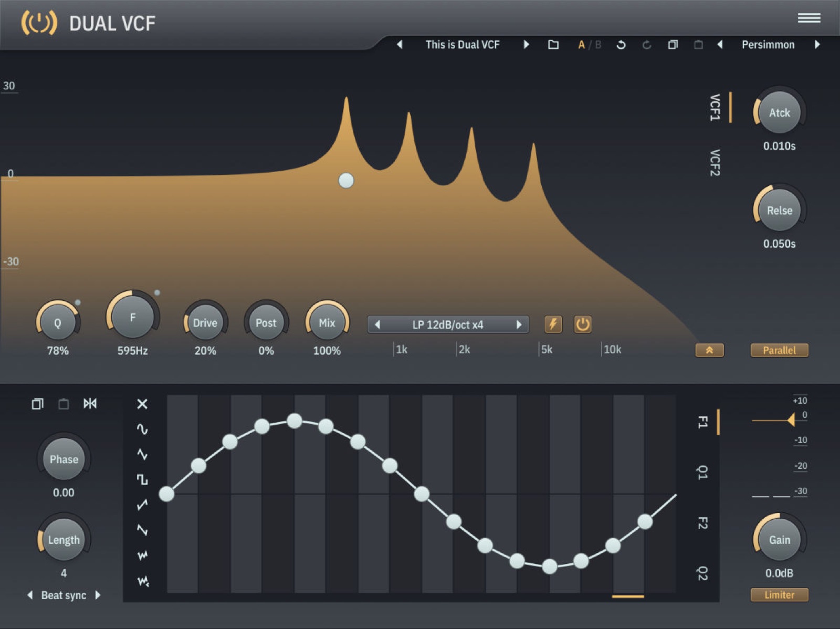Clear the LFO shape with the X icon
The height and width of the screenshot is (629, 840).
pyautogui.click(x=142, y=404)
